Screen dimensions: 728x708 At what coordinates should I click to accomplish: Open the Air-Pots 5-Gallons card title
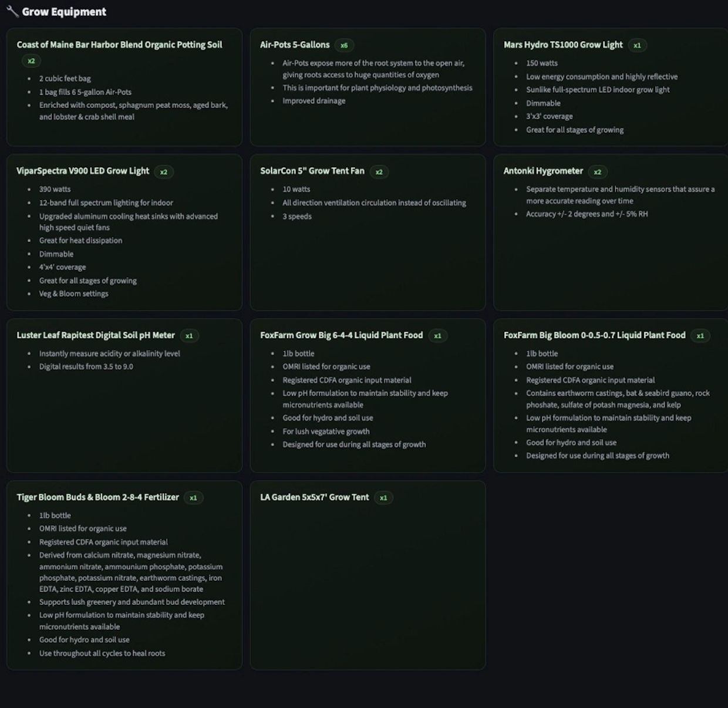295,45
